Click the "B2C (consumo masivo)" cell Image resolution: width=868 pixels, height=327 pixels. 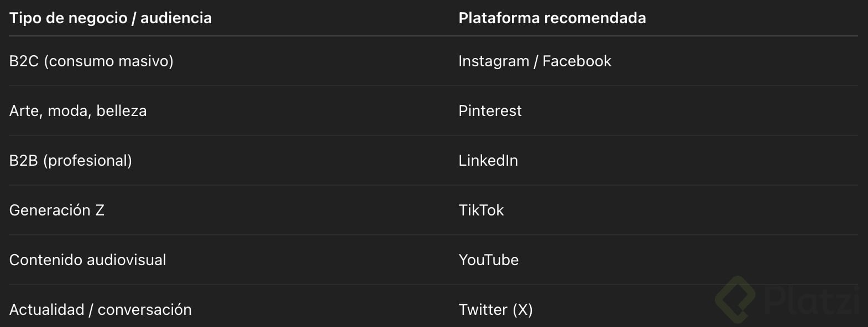point(91,61)
